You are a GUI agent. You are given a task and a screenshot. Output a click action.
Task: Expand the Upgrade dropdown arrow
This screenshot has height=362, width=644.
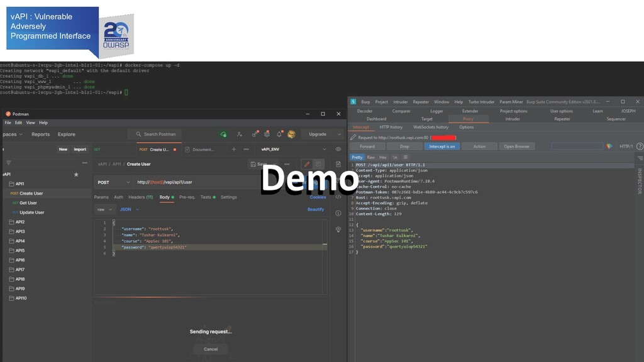(x=339, y=134)
